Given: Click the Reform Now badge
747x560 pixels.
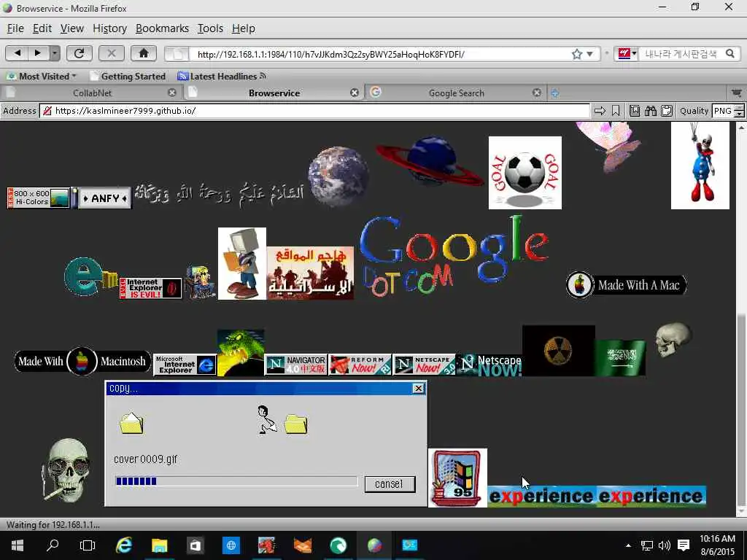Looking at the screenshot, I should click(x=360, y=365).
